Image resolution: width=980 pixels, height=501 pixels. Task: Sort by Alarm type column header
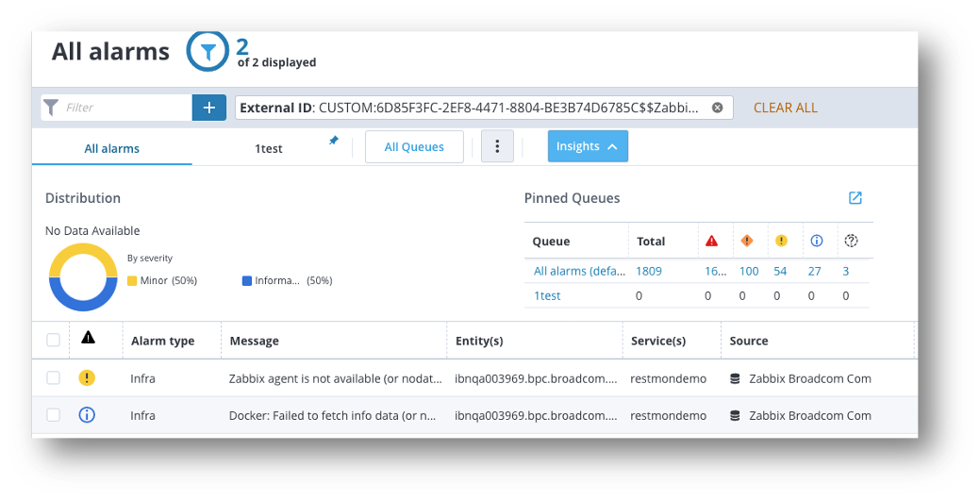162,341
